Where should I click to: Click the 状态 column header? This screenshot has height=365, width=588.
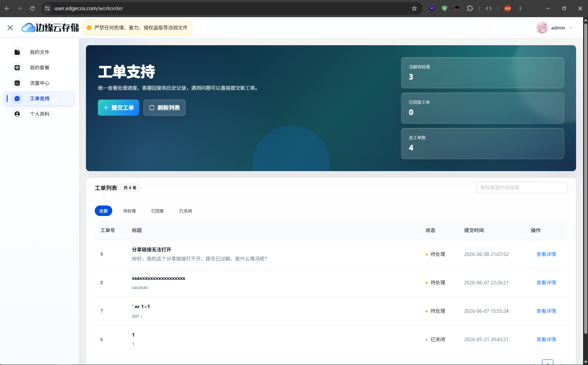coord(430,230)
